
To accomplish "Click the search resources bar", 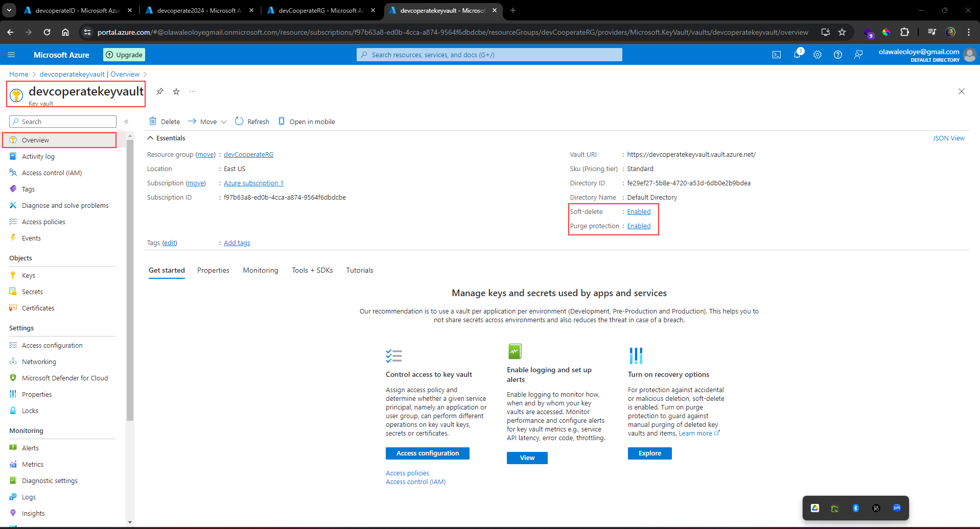I will (488, 55).
